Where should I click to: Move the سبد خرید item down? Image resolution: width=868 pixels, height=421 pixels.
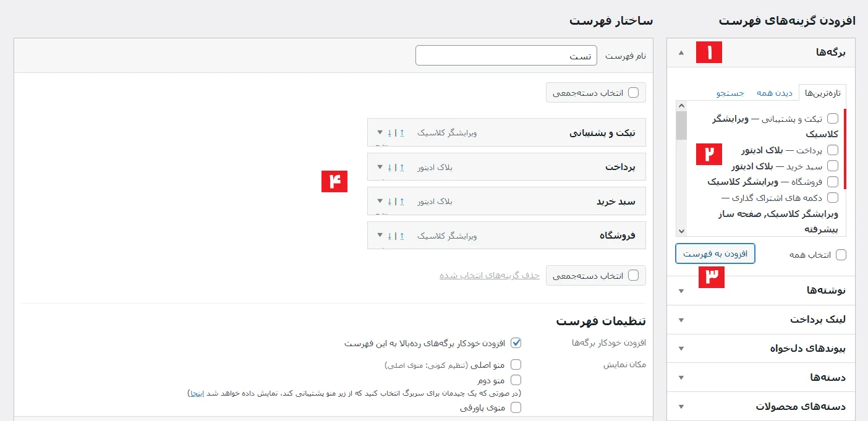(389, 201)
